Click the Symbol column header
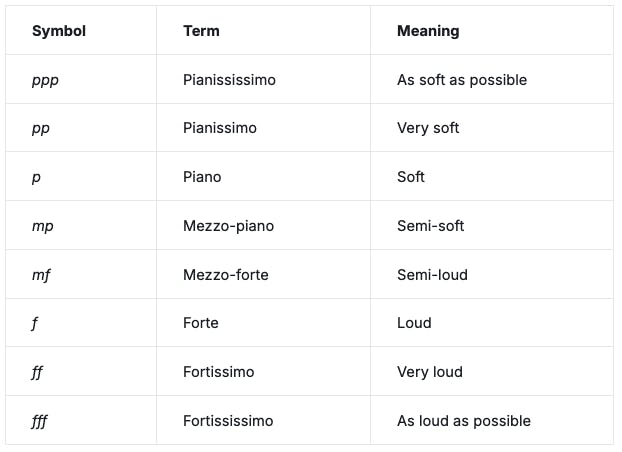622x452 pixels. pos(59,31)
